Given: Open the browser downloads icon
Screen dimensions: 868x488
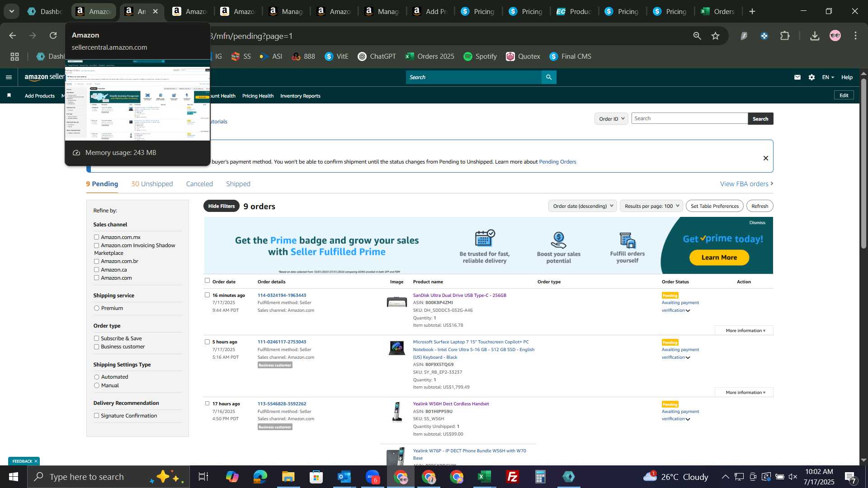Looking at the screenshot, I should click(815, 36).
